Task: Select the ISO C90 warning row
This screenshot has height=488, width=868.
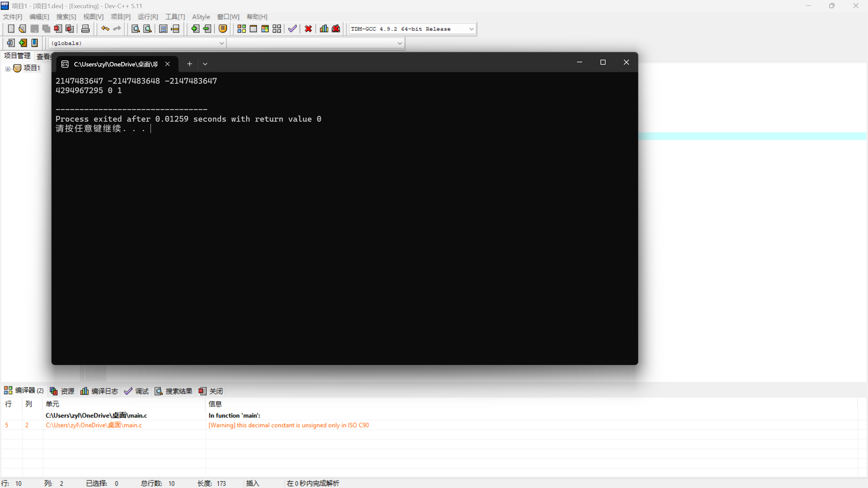Action: pyautogui.click(x=288, y=425)
